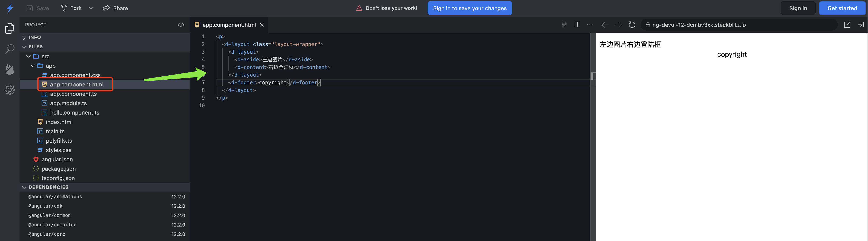This screenshot has width=868, height=241.
Task: Select app.component.html in file tree
Action: pyautogui.click(x=105, y=84)
